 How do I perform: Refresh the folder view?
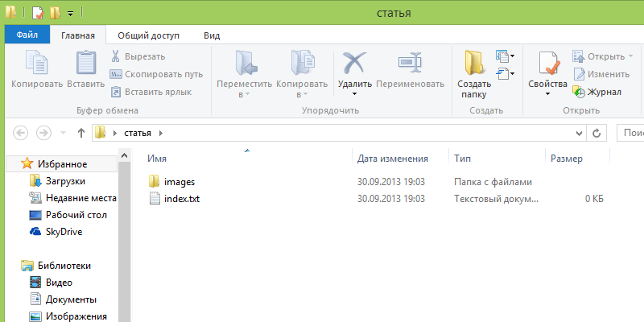[x=597, y=133]
